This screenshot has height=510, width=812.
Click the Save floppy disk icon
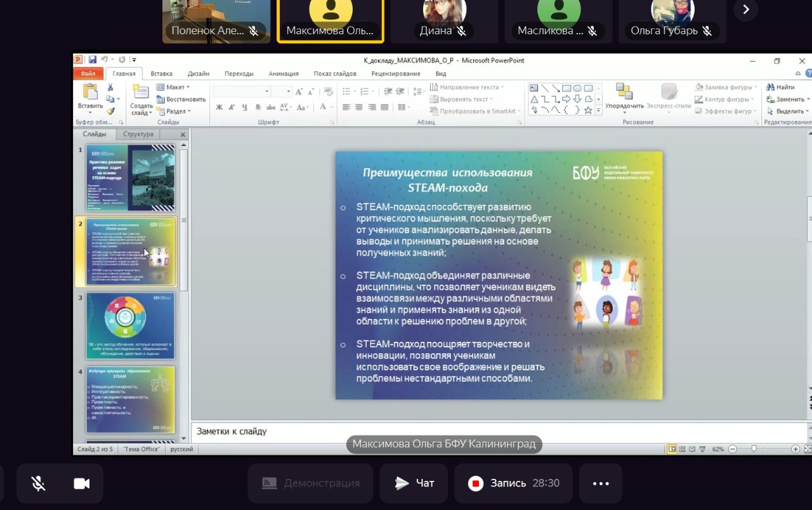(93, 60)
